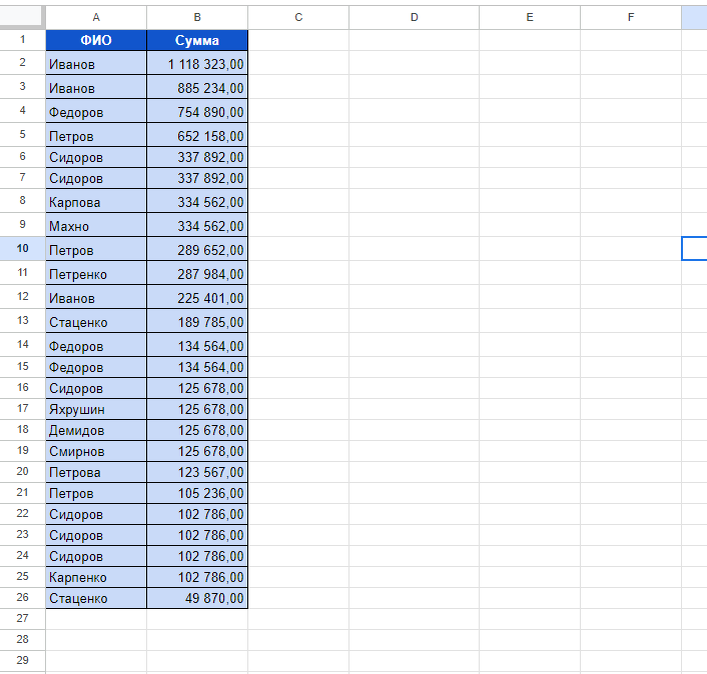Screen dimensions: 707x674
Task: Click Стаценко cell in row 13
Action: 96,321
